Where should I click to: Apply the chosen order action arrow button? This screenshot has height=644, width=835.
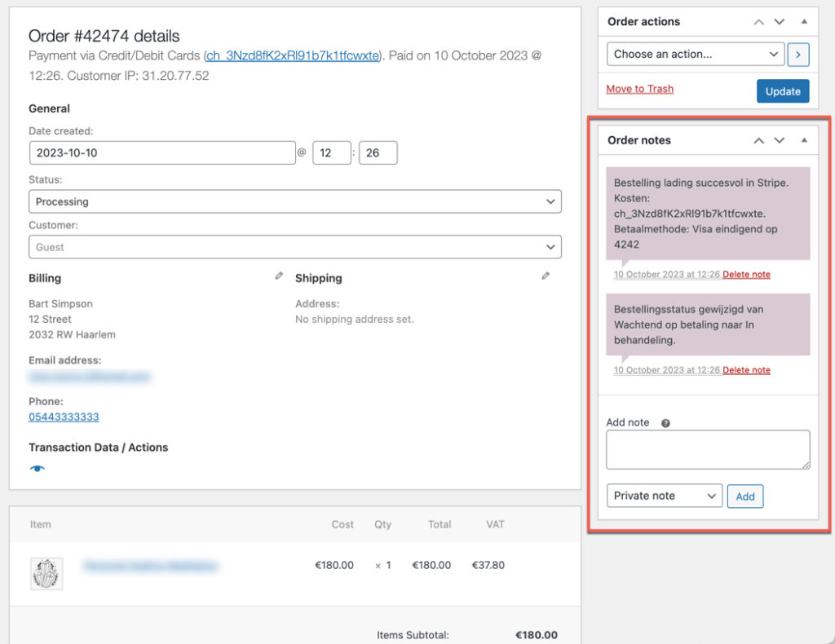(798, 55)
